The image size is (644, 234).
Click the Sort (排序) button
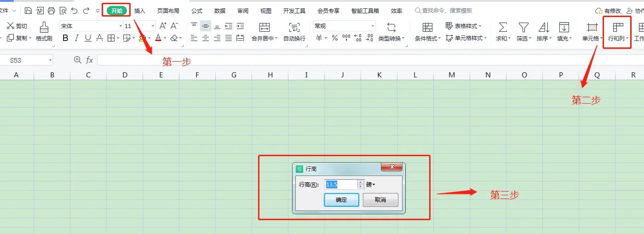coord(544,32)
